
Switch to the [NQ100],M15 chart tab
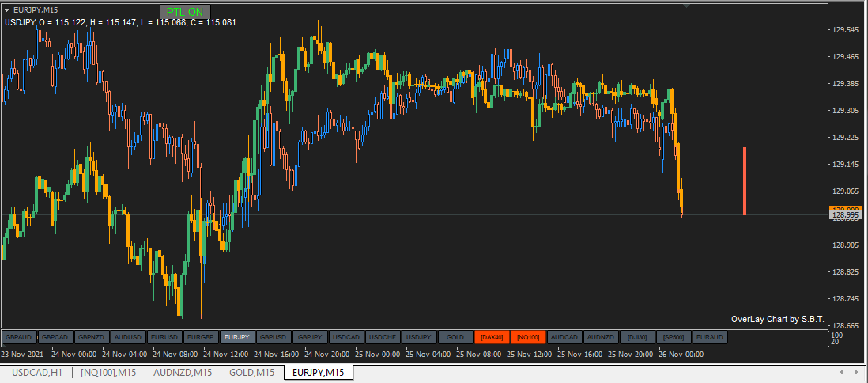[108, 373]
